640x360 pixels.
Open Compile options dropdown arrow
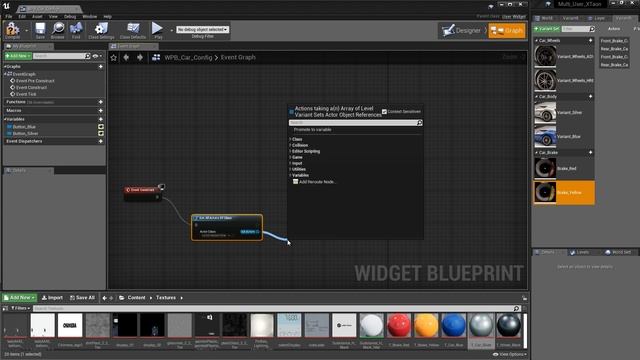tap(27, 30)
